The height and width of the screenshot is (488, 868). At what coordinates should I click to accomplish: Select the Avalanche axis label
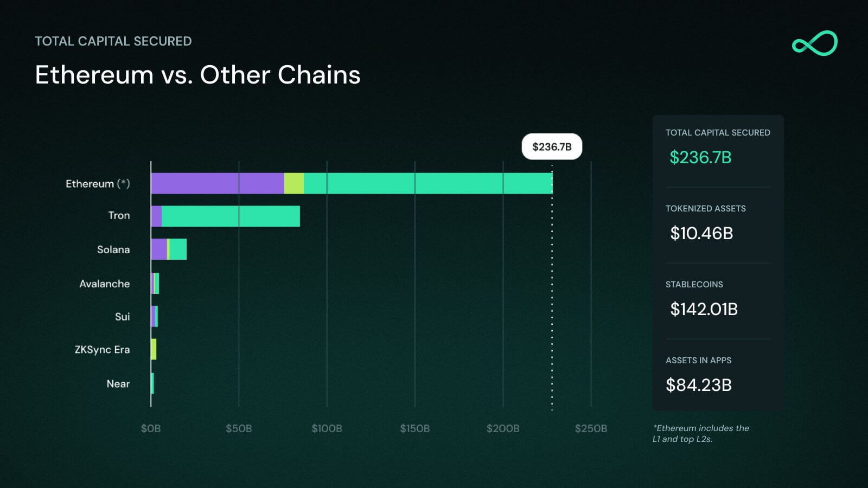pos(105,284)
